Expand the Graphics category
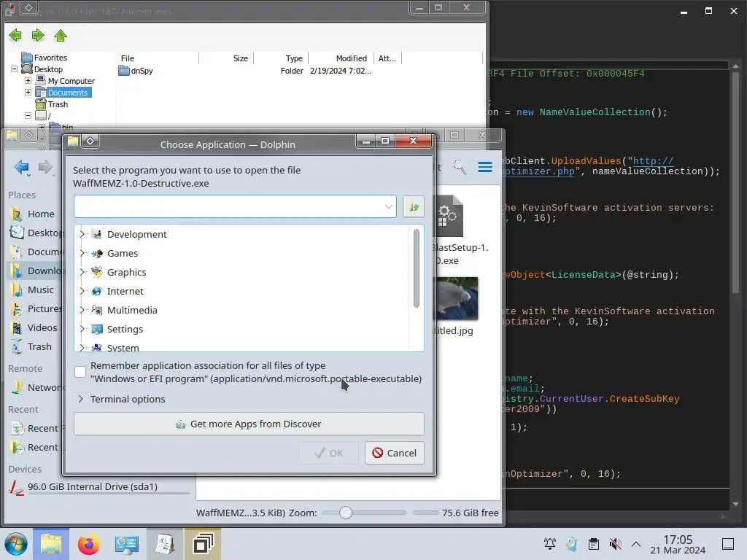Screen dimensions: 747x560 point(82,272)
